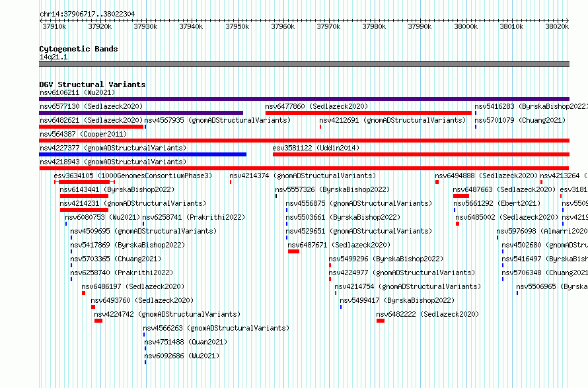Click the nsv5706348 Chuang2021 label
Screen dimensions: 588x388
point(545,273)
